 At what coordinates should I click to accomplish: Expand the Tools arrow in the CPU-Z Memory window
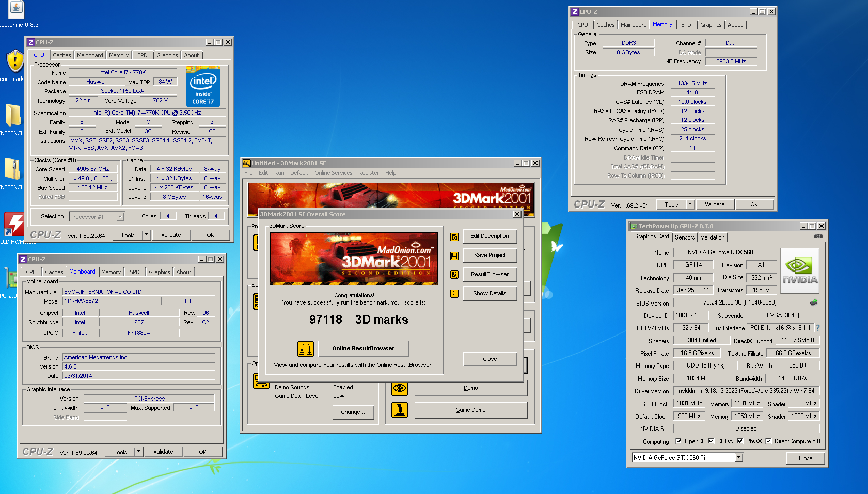[690, 204]
